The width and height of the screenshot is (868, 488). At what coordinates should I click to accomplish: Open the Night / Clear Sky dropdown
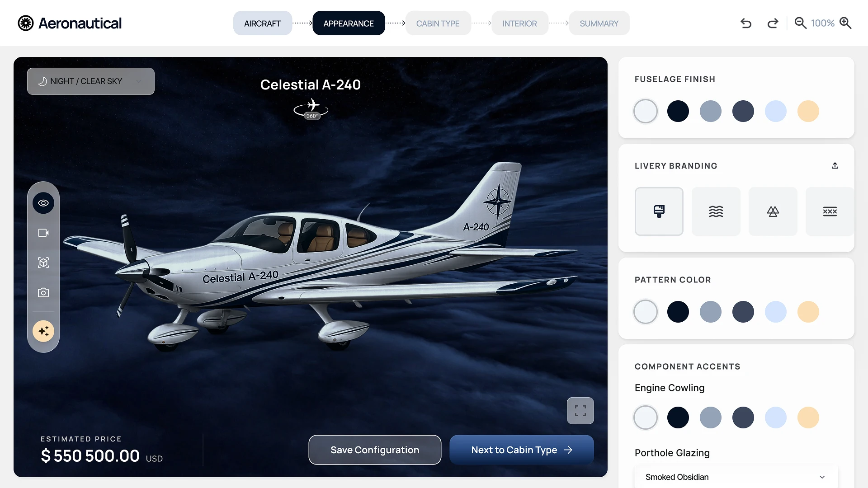point(91,81)
